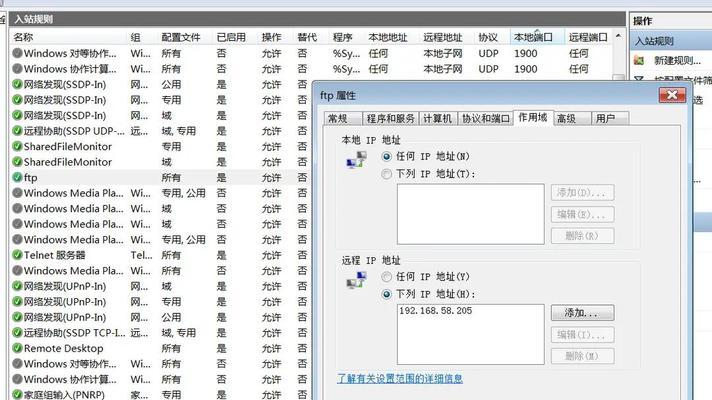The image size is (712, 400).
Task: Click green check icon of 远程协助(SSDP UDP) rule
Action: (x=17, y=131)
